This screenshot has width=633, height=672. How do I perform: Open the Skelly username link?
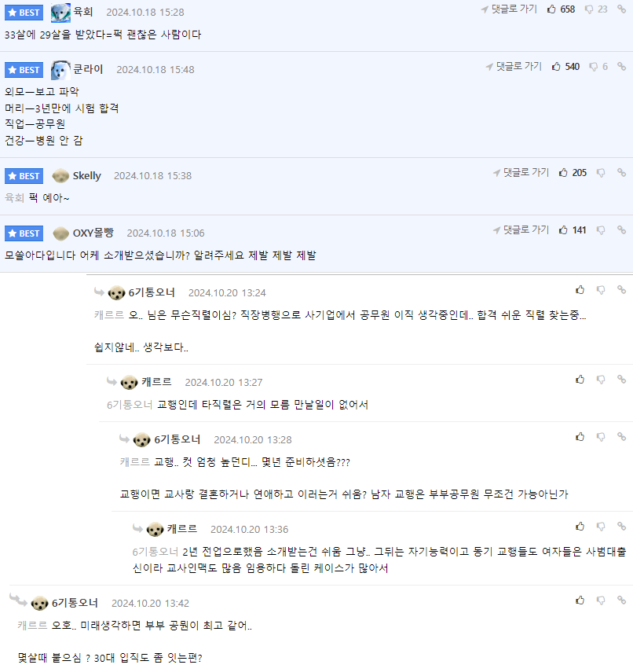click(x=86, y=176)
